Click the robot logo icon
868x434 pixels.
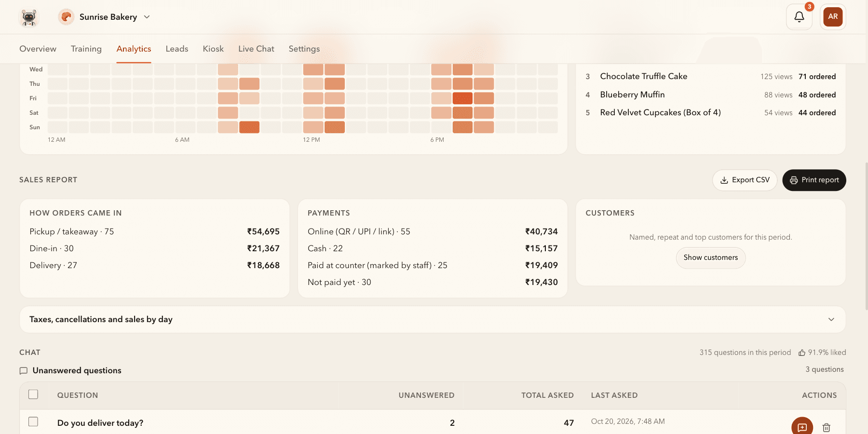(x=29, y=17)
